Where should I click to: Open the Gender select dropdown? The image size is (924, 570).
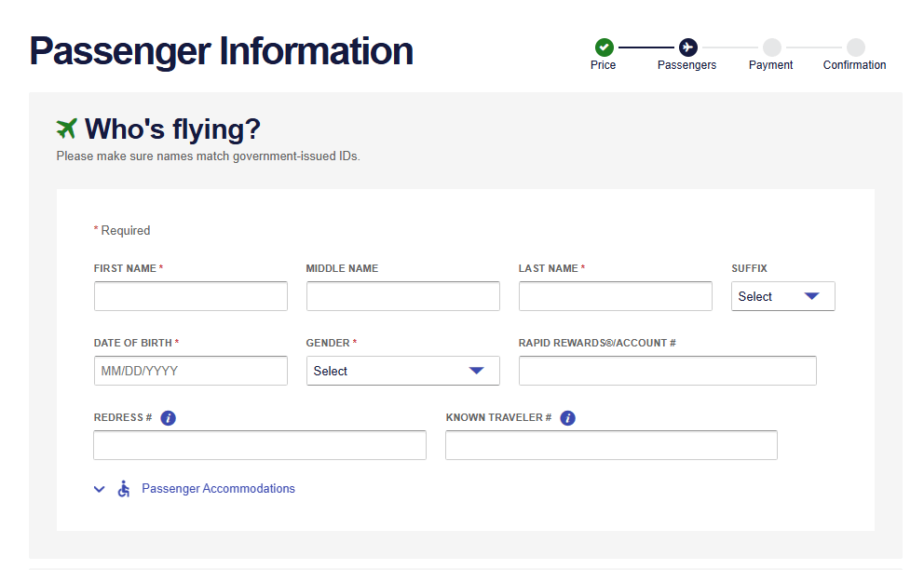pos(402,371)
